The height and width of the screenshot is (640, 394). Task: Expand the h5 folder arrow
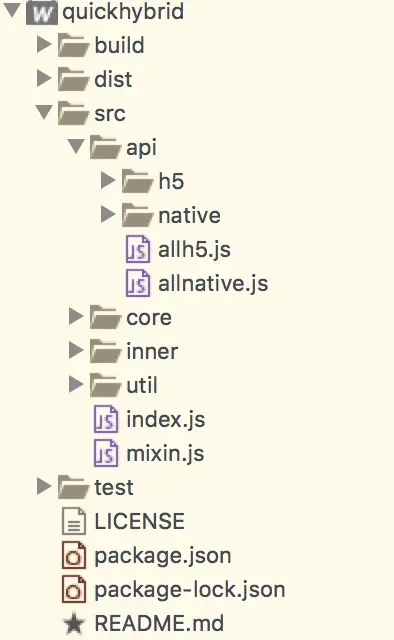[108, 180]
